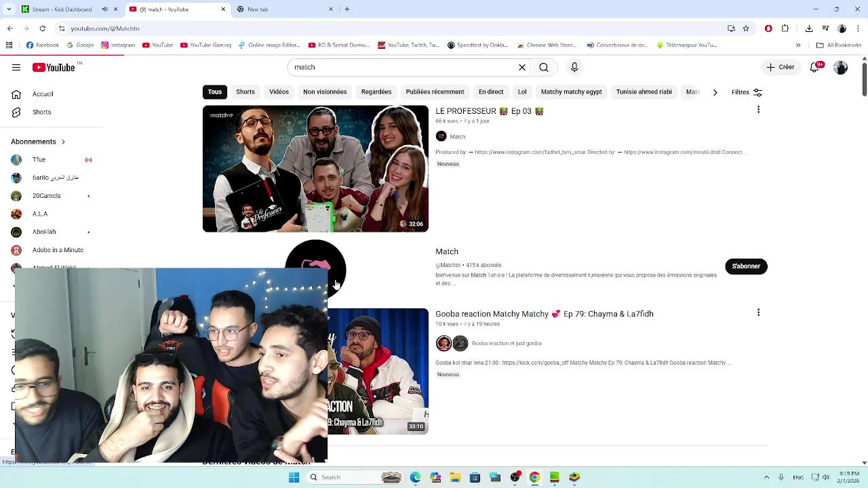Open Match channel name link
Screen dimensions: 868x488
[447, 251]
